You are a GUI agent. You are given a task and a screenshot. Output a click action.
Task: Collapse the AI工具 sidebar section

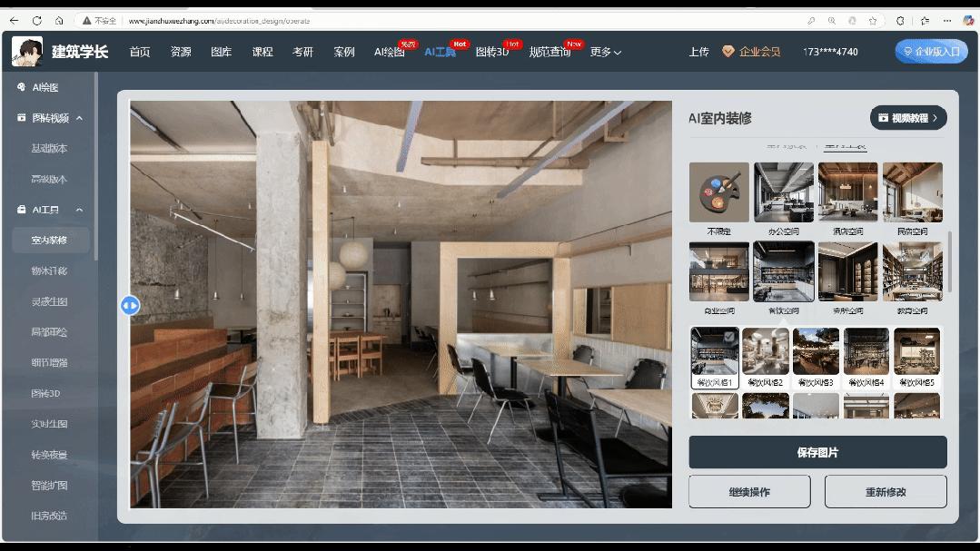(79, 210)
